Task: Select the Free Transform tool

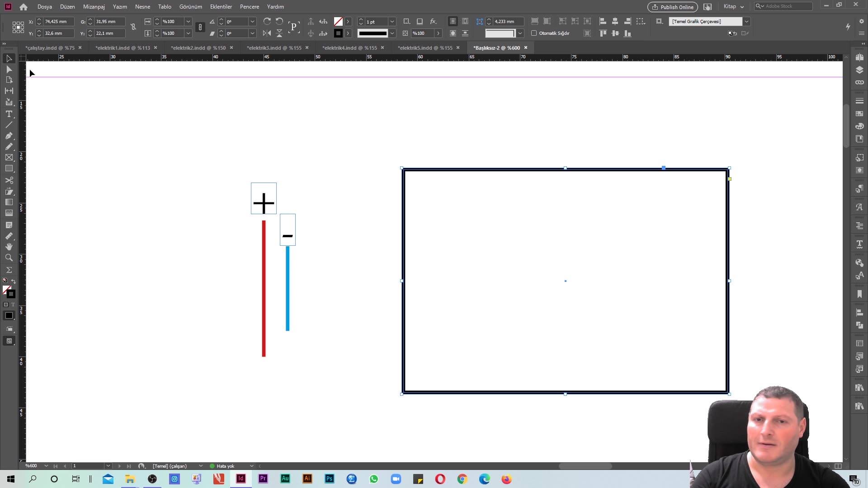Action: point(9,191)
